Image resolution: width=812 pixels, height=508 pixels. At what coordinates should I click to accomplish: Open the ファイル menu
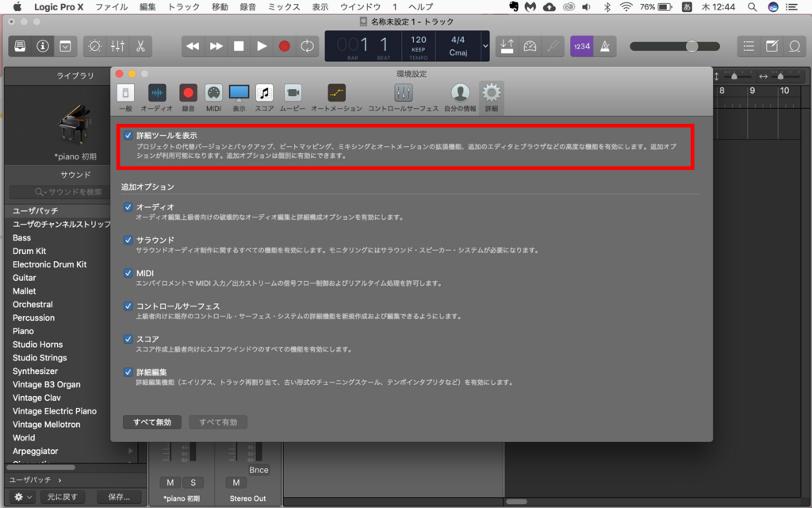click(x=111, y=6)
